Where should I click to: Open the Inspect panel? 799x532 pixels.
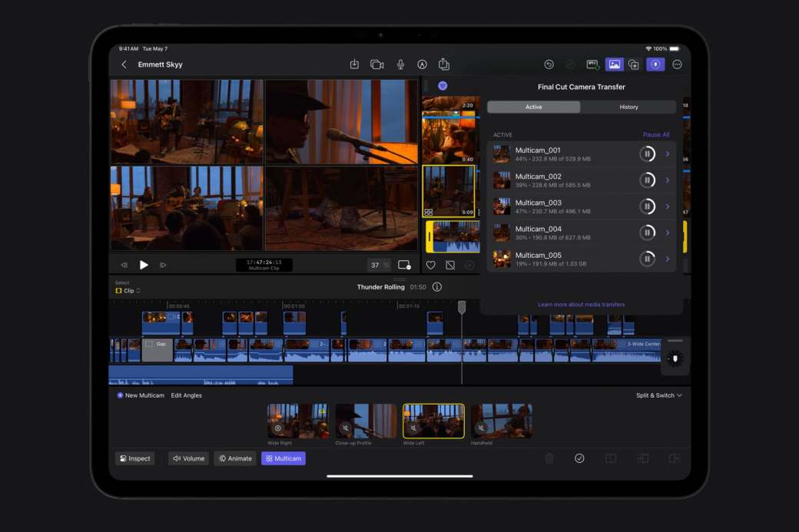pos(135,459)
